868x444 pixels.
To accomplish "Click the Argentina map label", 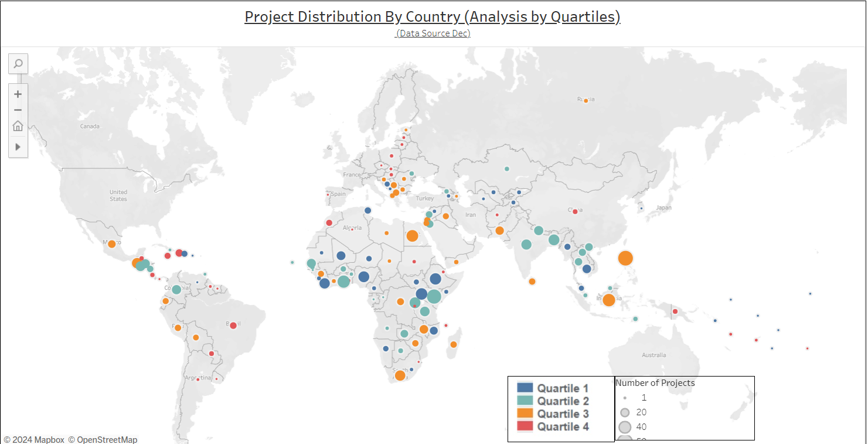I will (x=198, y=377).
